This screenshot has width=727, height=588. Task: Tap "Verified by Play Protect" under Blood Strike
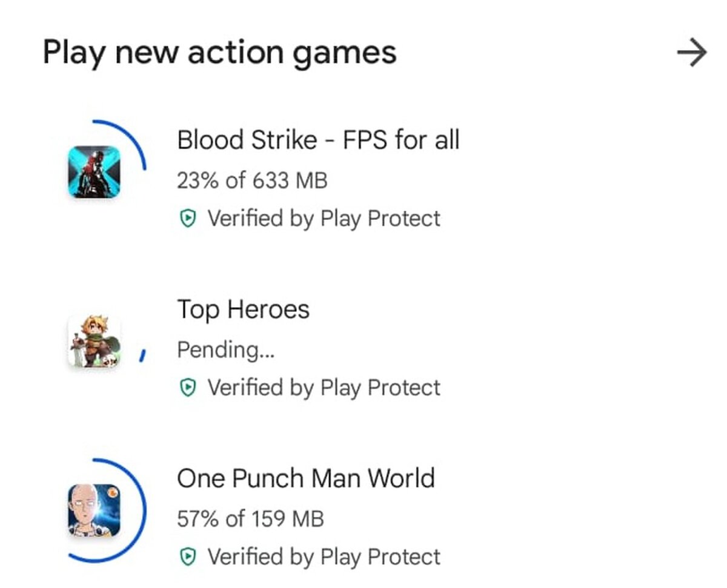[x=324, y=219]
